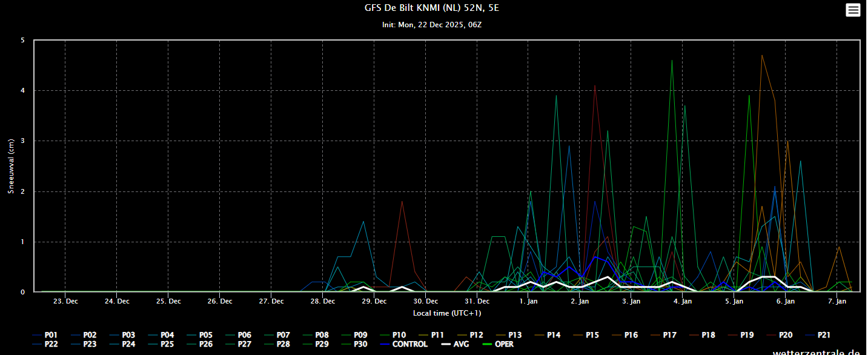Hide the P17 ensemble member

pyautogui.click(x=664, y=335)
